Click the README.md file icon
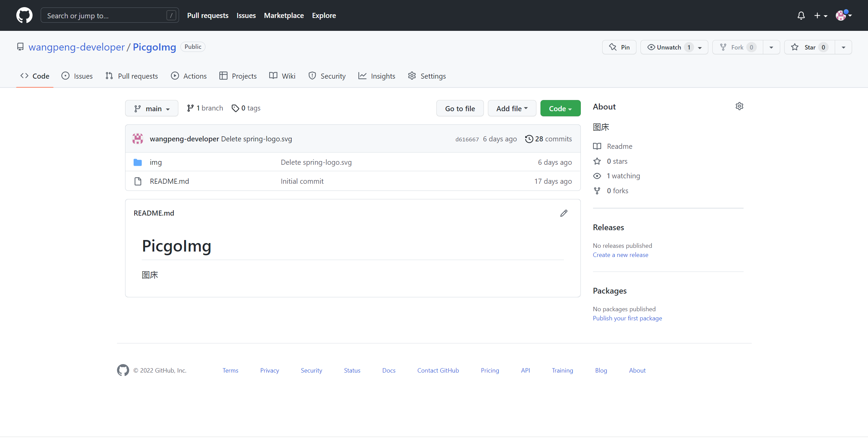The width and height of the screenshot is (868, 438). (x=138, y=181)
